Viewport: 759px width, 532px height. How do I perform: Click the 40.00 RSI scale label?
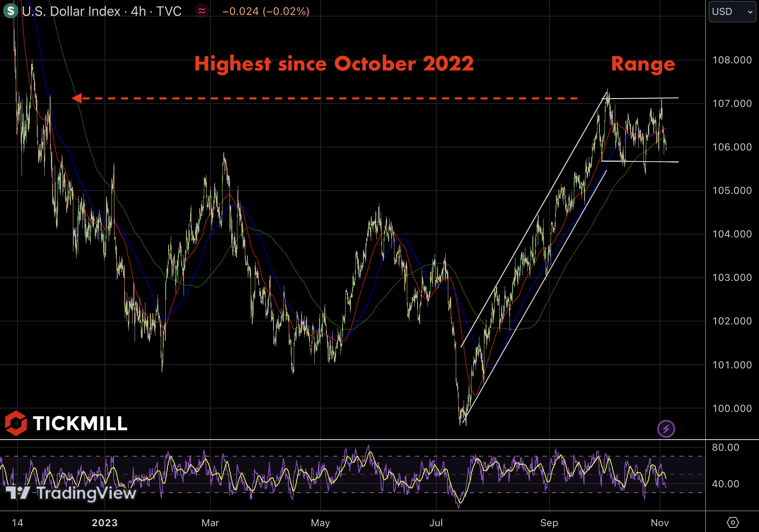[725, 484]
